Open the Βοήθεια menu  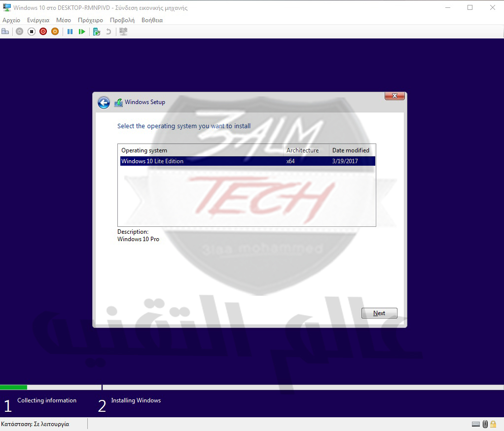click(x=152, y=20)
